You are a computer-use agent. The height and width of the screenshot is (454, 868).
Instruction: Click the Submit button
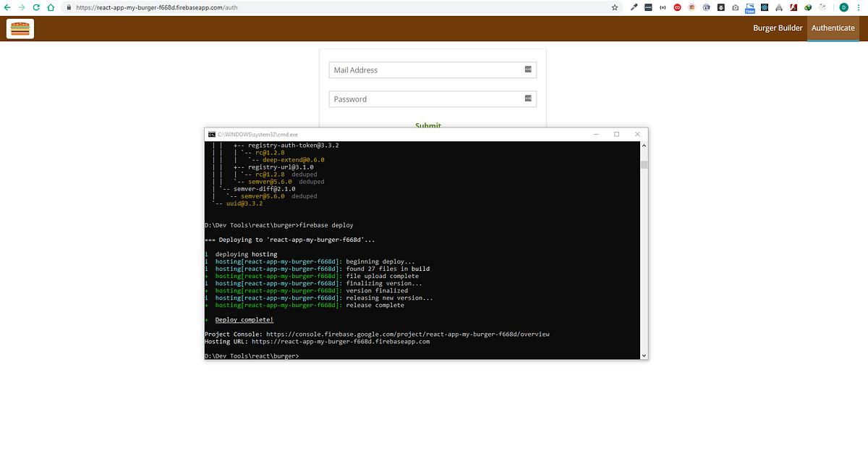pyautogui.click(x=427, y=125)
